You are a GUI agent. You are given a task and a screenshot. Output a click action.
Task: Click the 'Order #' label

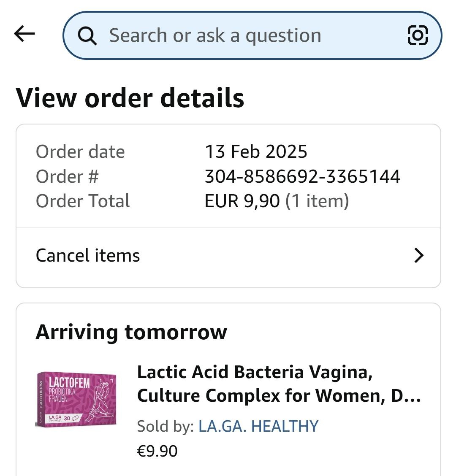pyautogui.click(x=67, y=176)
